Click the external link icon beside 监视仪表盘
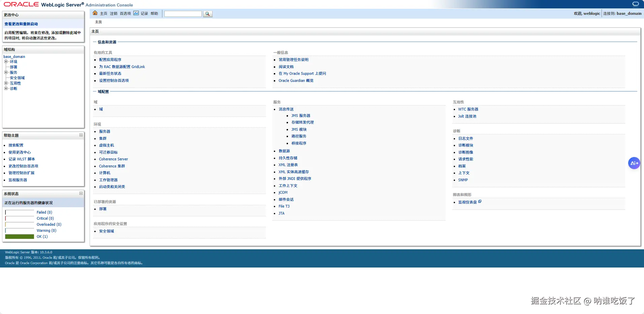The image size is (644, 314). coord(480,201)
